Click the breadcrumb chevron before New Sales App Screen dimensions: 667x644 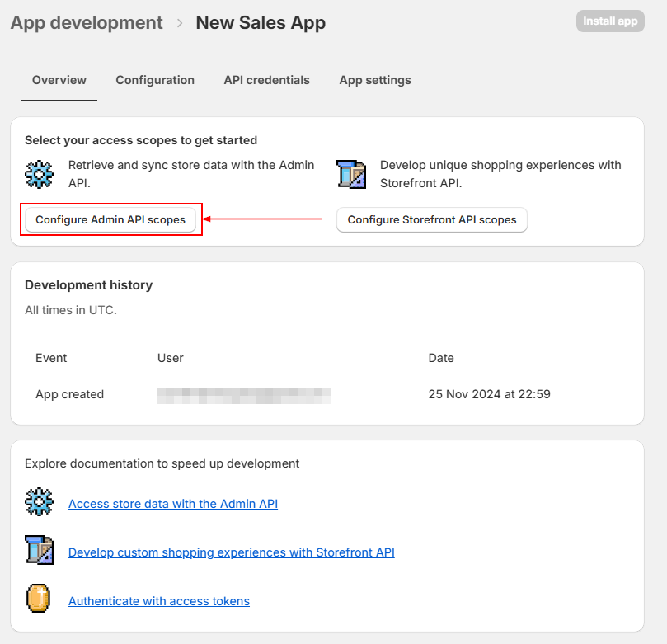pos(180,23)
